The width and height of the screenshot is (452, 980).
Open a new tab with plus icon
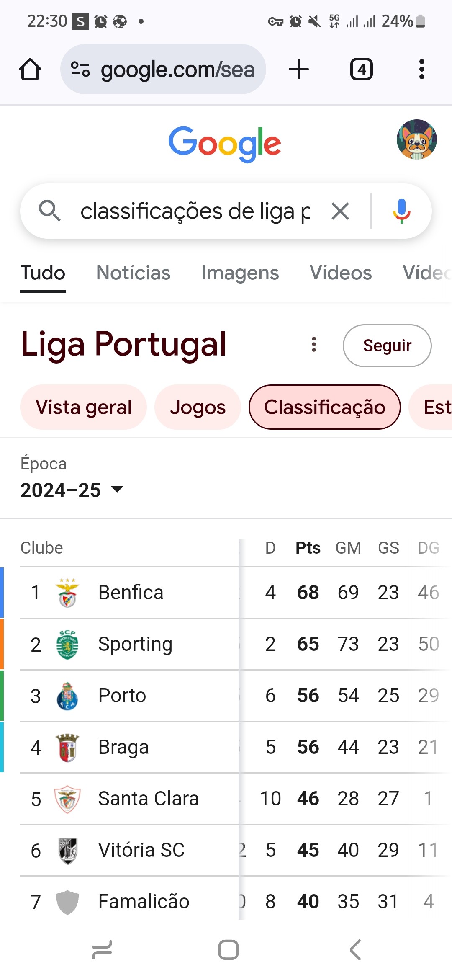(x=299, y=69)
